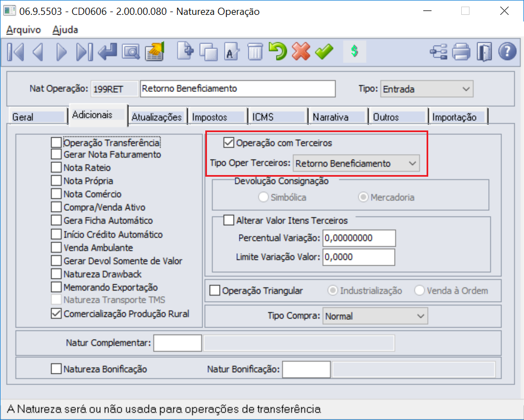This screenshot has width=524, height=420.
Task: Click the go-to record arrow icon
Action: point(108,52)
